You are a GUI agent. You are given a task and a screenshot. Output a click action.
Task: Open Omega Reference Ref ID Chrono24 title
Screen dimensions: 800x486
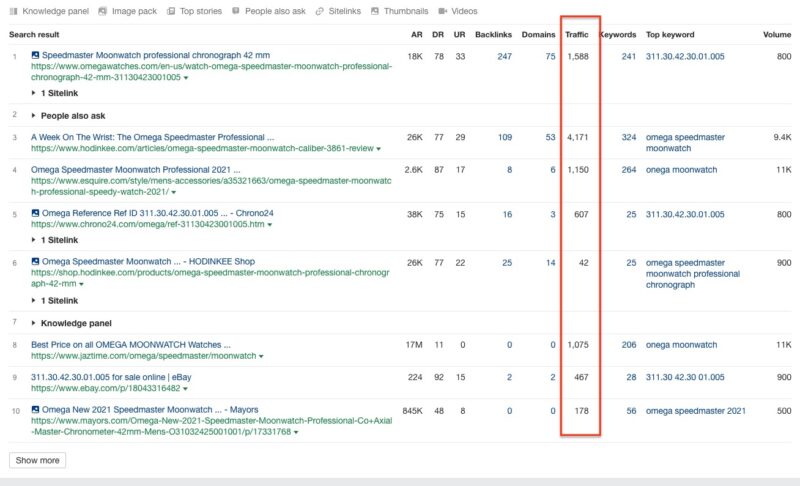click(x=158, y=213)
